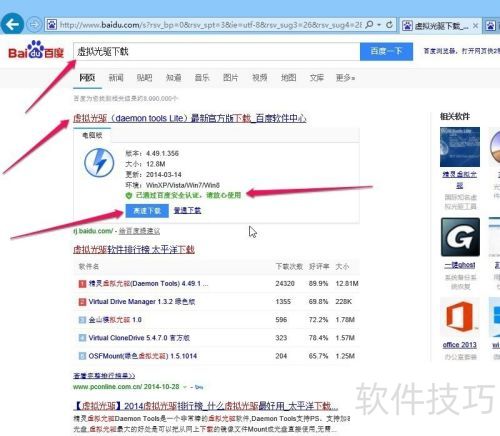The image size is (500, 436).
Task: Switch to the 视频 tab
Action: pyautogui.click(x=259, y=78)
